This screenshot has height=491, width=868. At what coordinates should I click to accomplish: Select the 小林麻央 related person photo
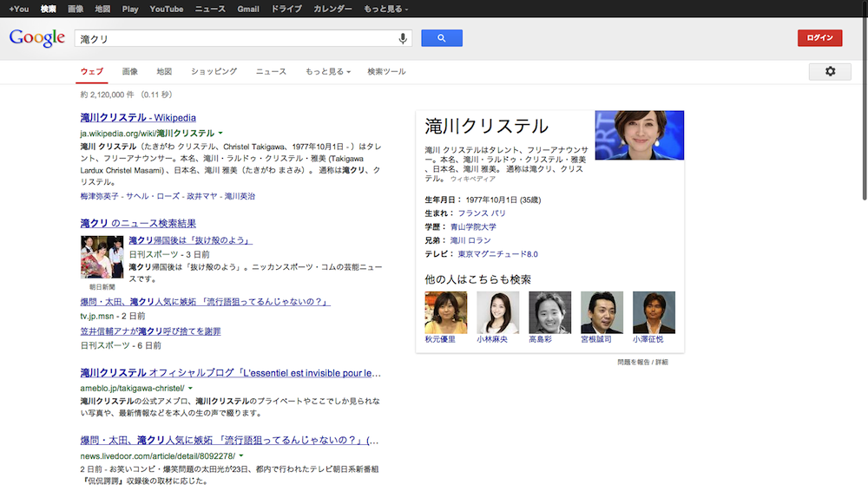click(497, 312)
